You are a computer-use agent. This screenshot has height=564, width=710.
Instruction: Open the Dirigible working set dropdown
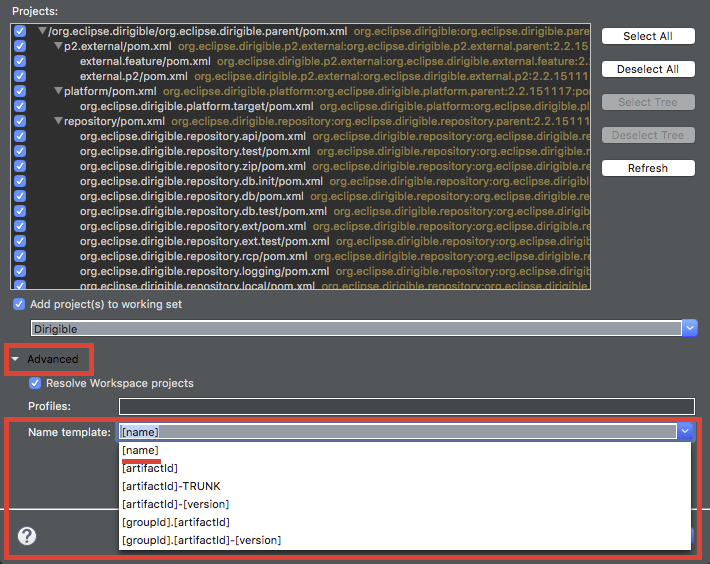coord(689,328)
